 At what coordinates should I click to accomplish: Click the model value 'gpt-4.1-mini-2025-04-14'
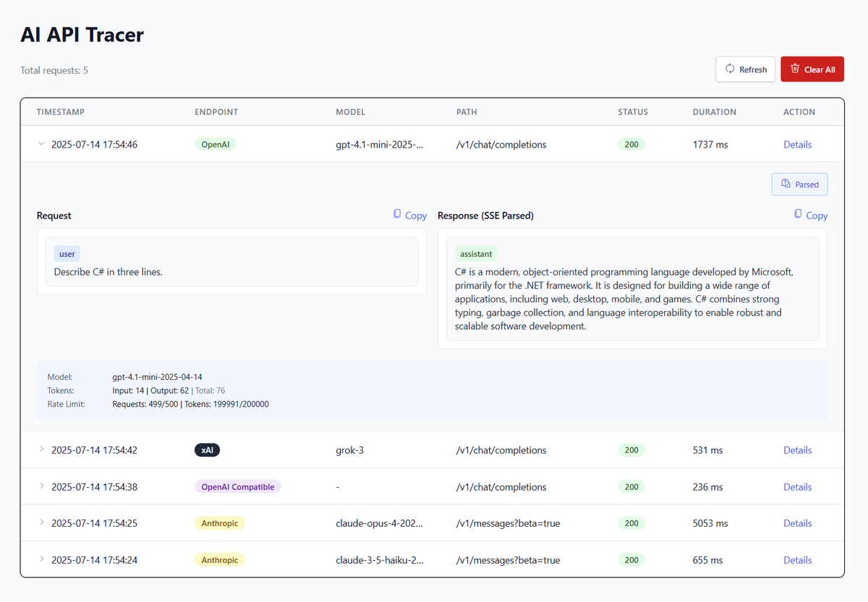[158, 377]
